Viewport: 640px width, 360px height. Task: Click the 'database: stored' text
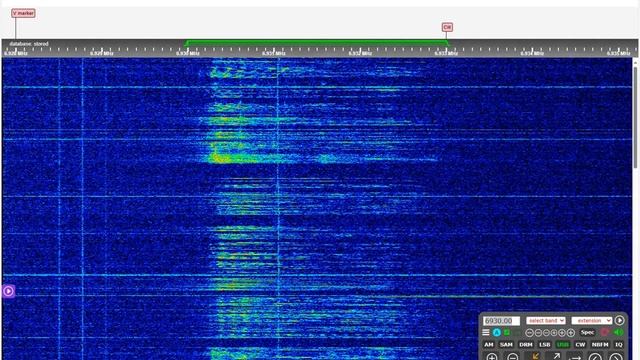pyautogui.click(x=29, y=44)
